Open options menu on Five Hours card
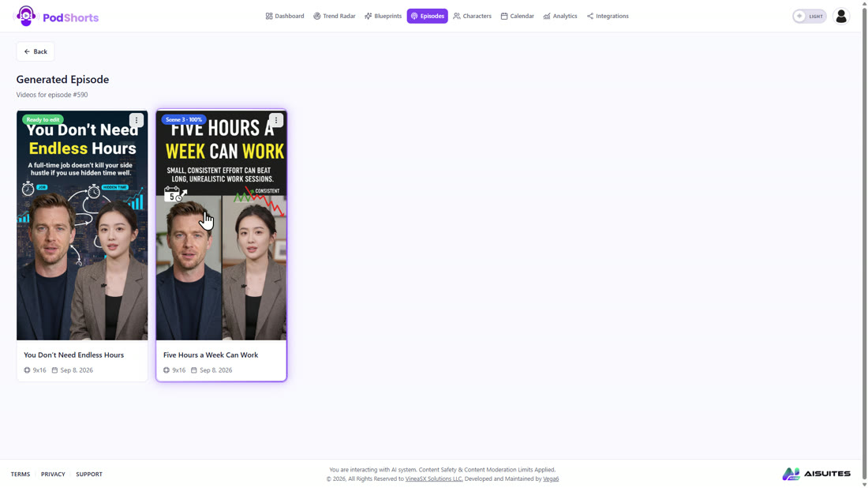Viewport: 868px width, 488px height. (x=275, y=120)
